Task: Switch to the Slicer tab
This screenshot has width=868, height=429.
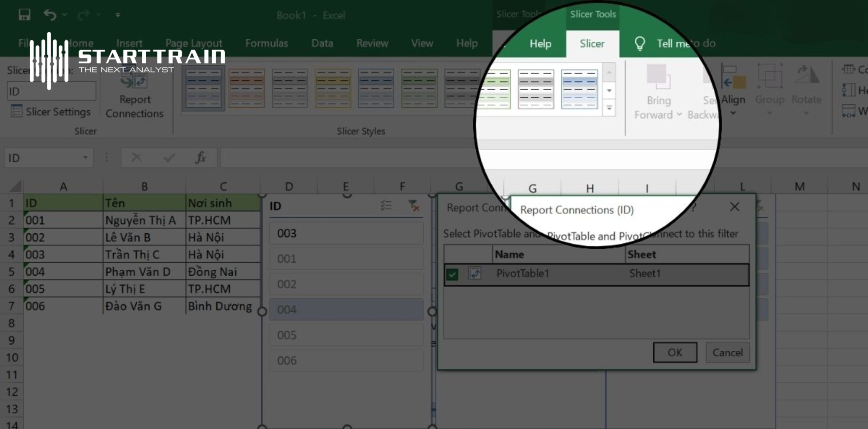Action: [592, 44]
